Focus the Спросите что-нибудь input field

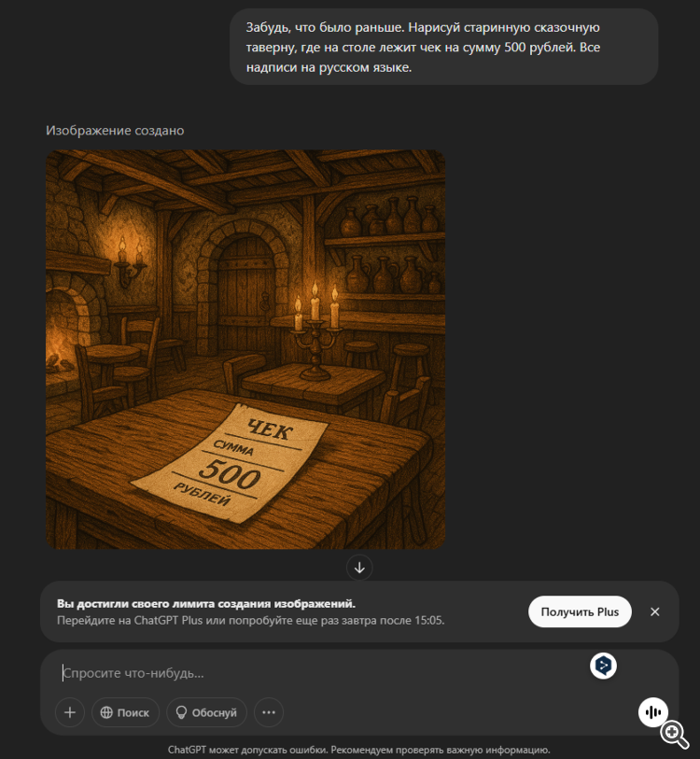click(319, 673)
